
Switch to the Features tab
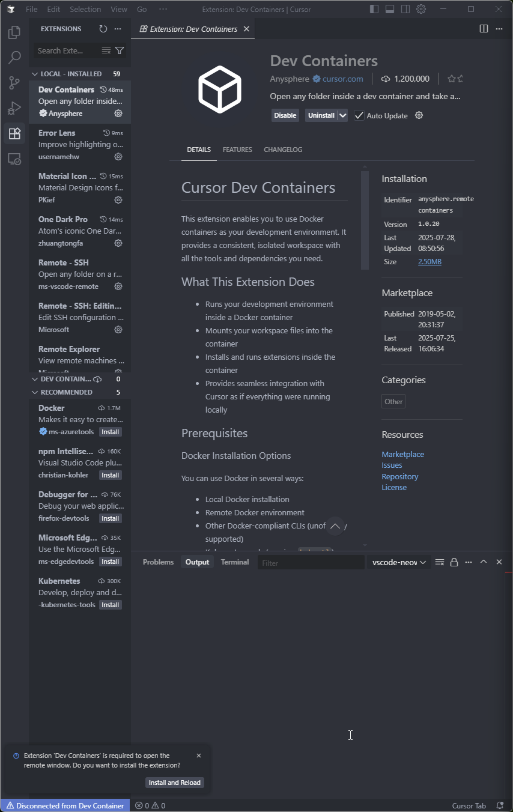[237, 150]
